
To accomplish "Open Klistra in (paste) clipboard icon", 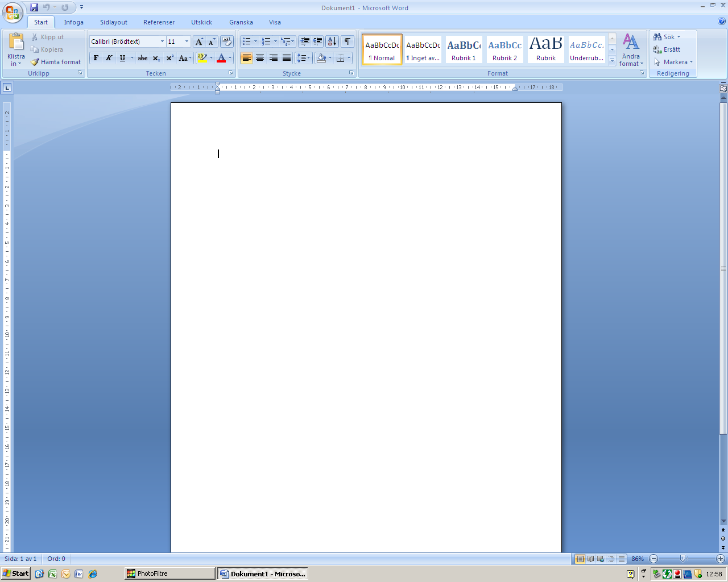I will (x=16, y=41).
